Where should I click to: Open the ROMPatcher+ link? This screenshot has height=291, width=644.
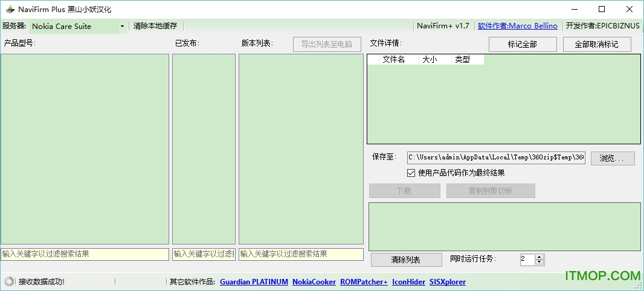364,282
